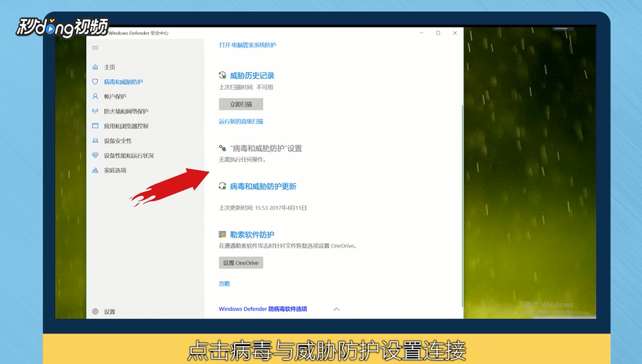642x364 pixels.
Task: Click the laptop icon for 设备安全性
Action: click(96, 140)
